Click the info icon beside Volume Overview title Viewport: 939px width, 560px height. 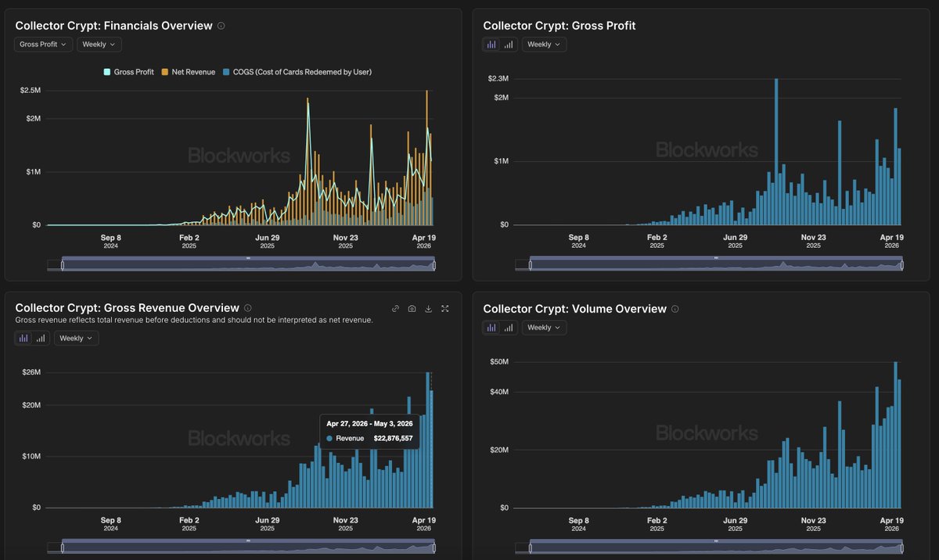click(x=675, y=309)
